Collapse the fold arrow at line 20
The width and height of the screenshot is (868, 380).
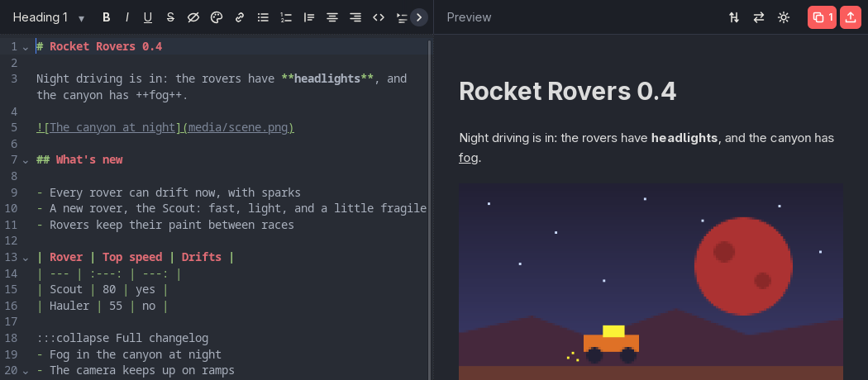tap(26, 371)
